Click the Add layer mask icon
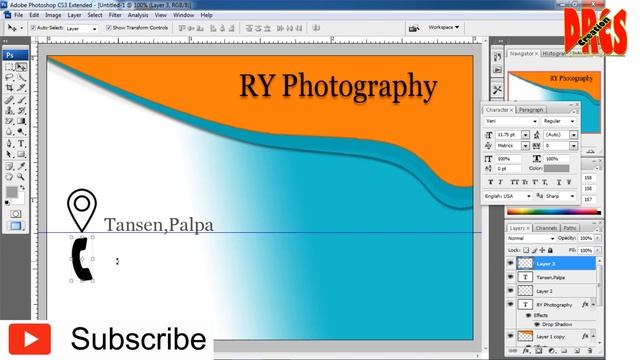The width and height of the screenshot is (640, 360). [539, 351]
